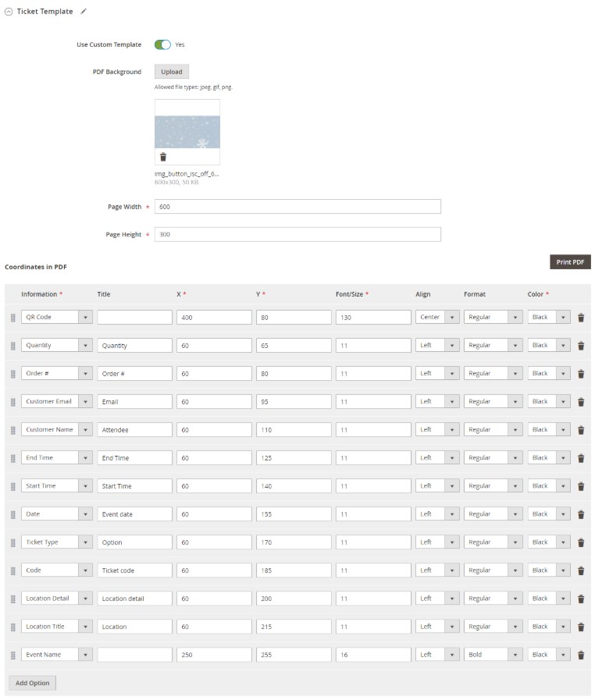
Task: Click the Add Option button
Action: 33,683
